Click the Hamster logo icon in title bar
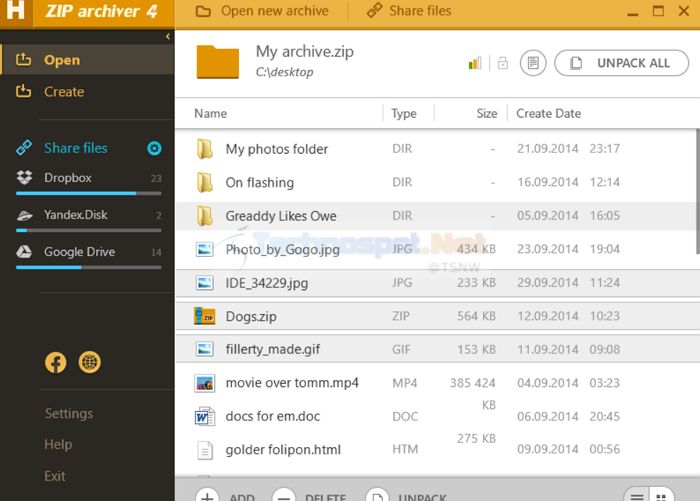 [x=16, y=10]
